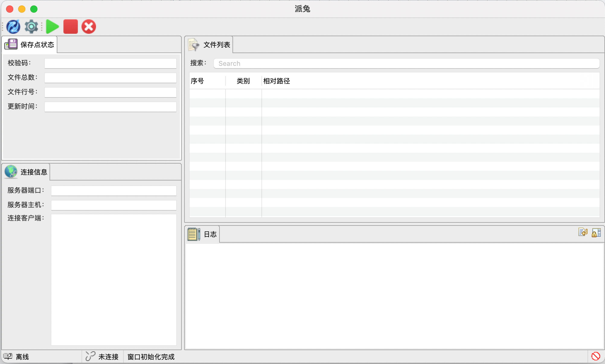Click the red X exit icon
The width and height of the screenshot is (605, 364).
coord(88,27)
